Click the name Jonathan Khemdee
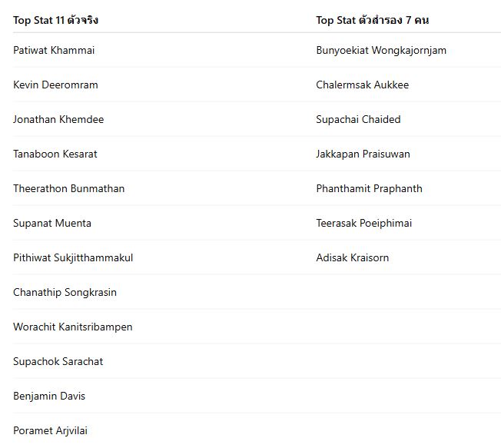Viewport: 501px width, 448px height. tap(58, 119)
